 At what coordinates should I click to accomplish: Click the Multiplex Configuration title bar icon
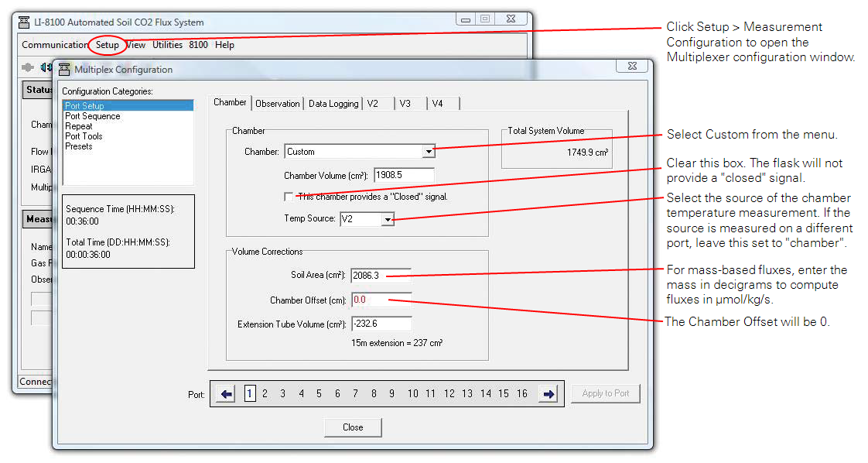tap(64, 69)
